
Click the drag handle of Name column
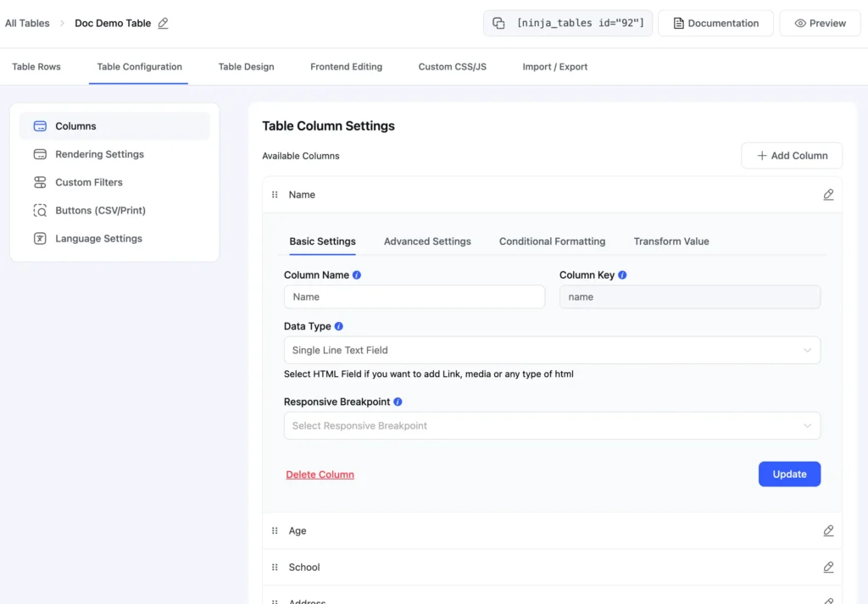[x=275, y=195]
